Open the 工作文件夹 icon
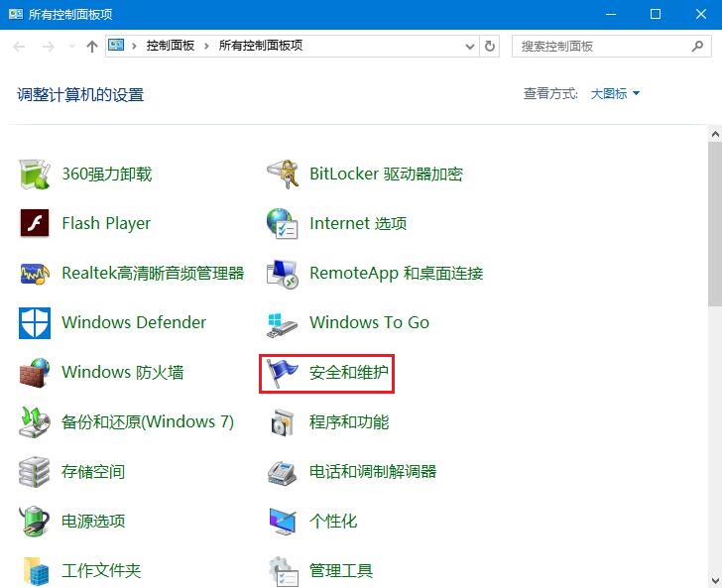Screen dimensions: 722x588 (x=36, y=571)
